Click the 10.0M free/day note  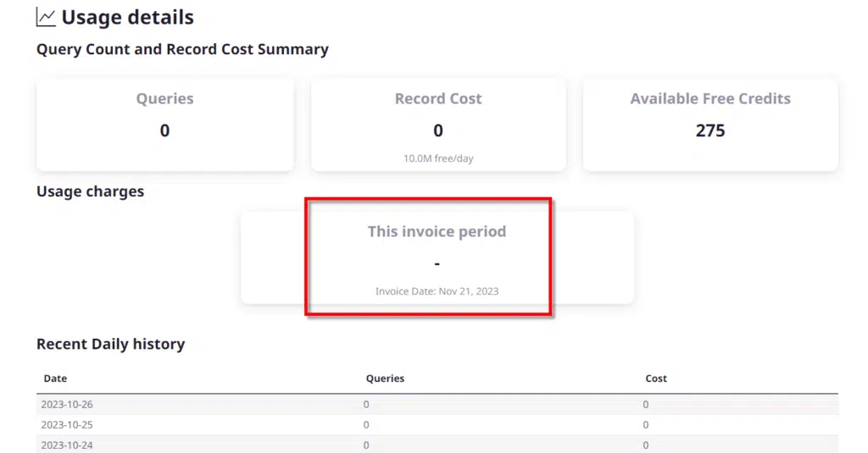coord(438,158)
